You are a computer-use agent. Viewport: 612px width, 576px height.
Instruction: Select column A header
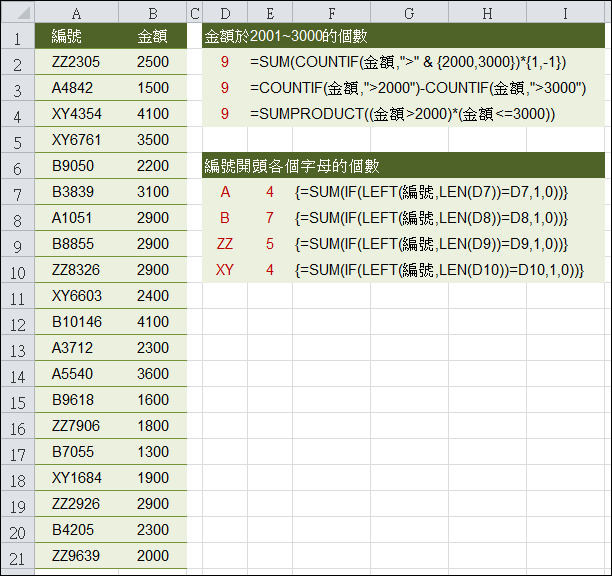pos(76,14)
